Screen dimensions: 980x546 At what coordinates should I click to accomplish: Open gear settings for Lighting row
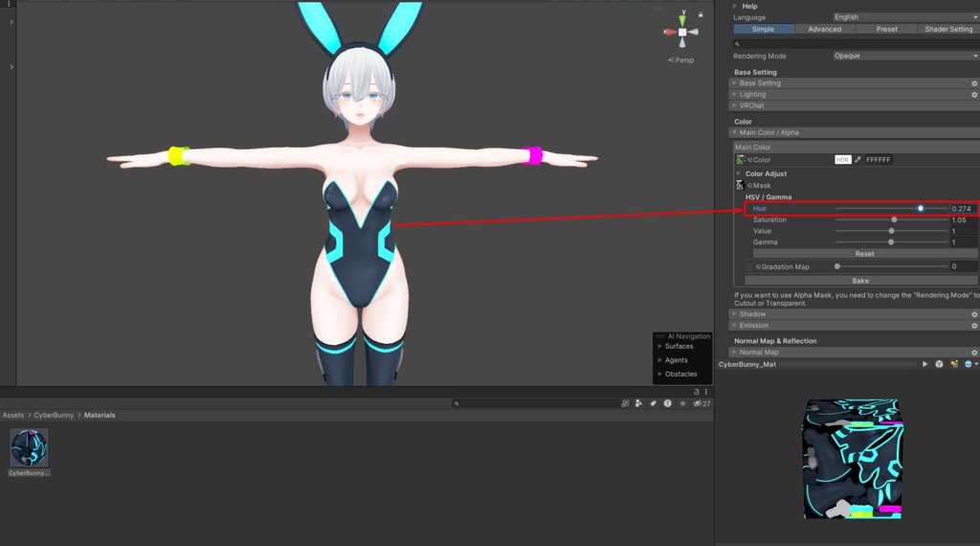click(973, 95)
